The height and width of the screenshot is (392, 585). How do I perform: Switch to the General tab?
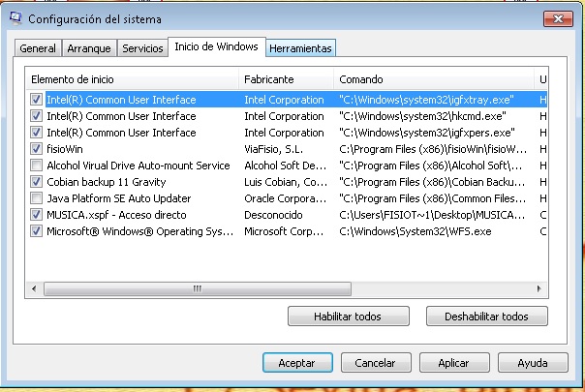click(38, 48)
